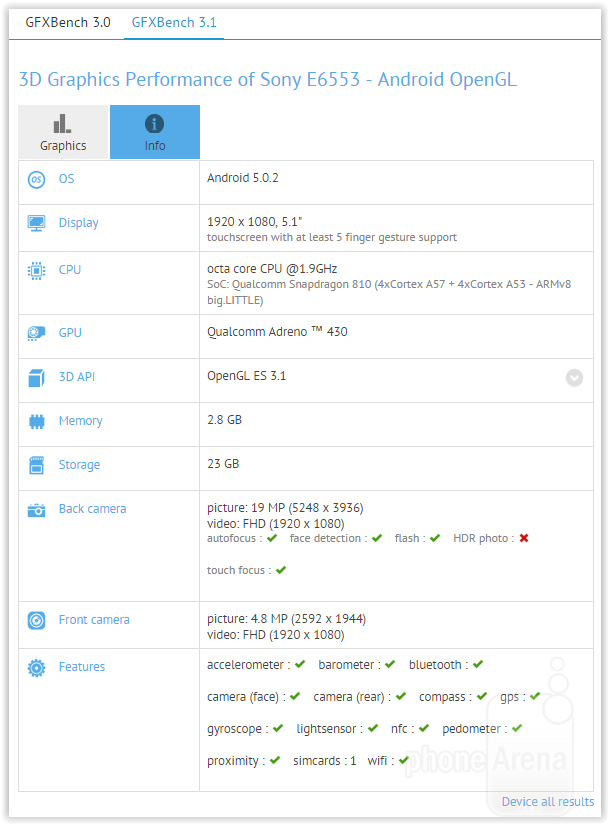Click the CPU chip icon
The height and width of the screenshot is (825, 609).
(36, 270)
